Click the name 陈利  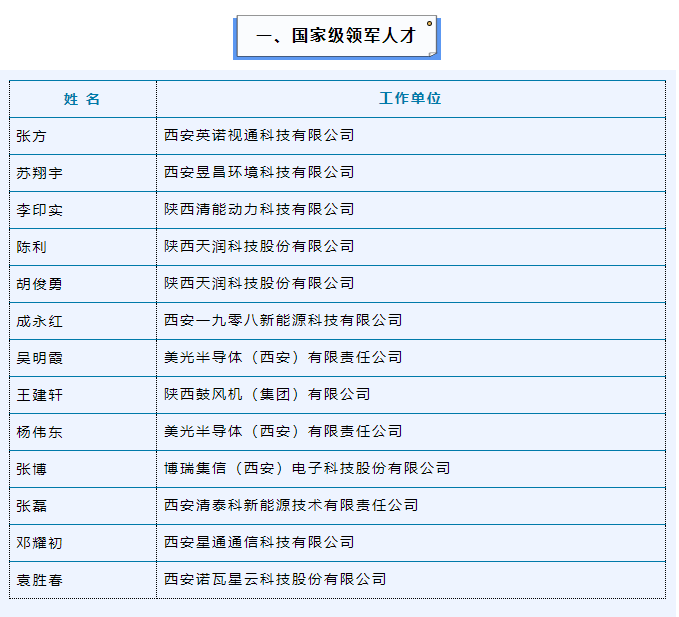[x=31, y=247]
